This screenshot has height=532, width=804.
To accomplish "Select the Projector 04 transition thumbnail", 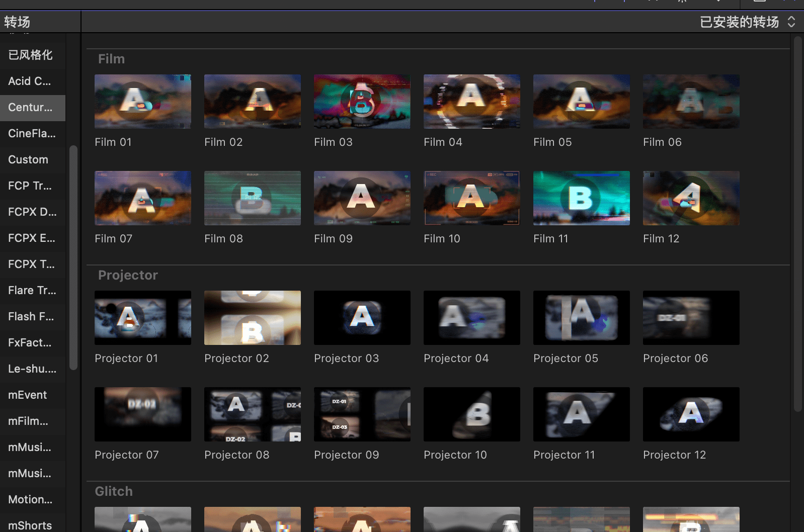I will 472,318.
